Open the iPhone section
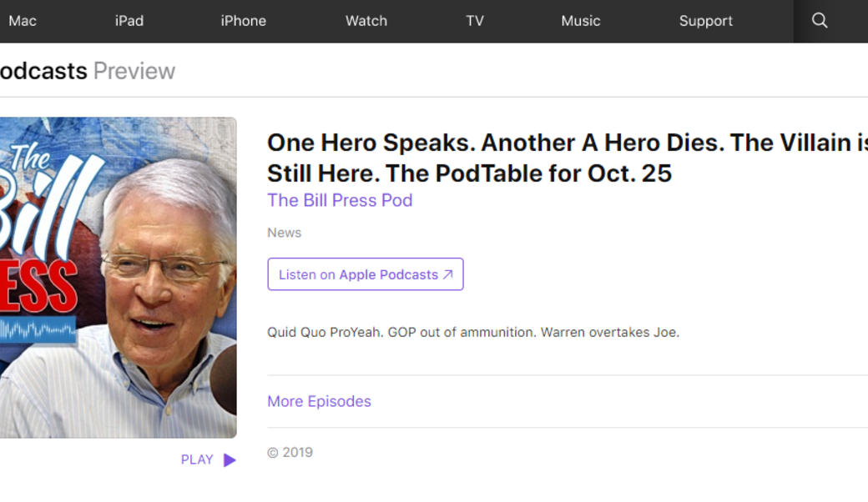This screenshot has width=868, height=502. (243, 21)
